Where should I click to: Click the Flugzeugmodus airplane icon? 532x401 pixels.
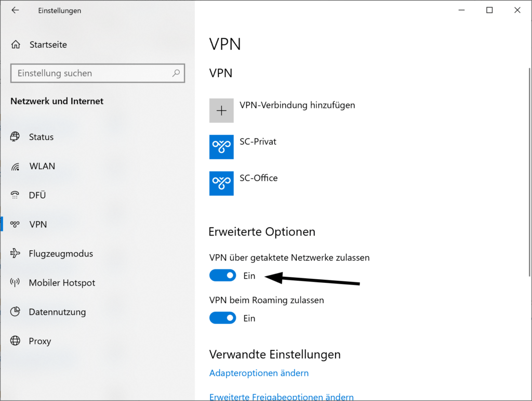pos(16,254)
